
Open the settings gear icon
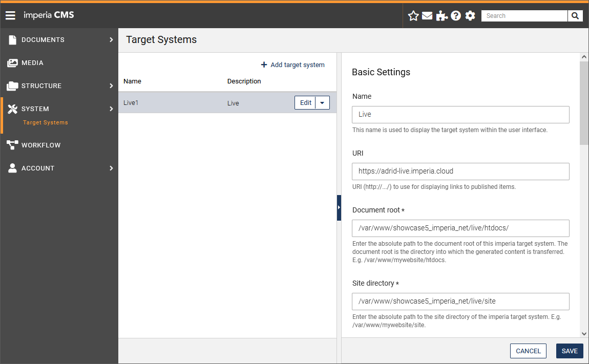tap(470, 16)
